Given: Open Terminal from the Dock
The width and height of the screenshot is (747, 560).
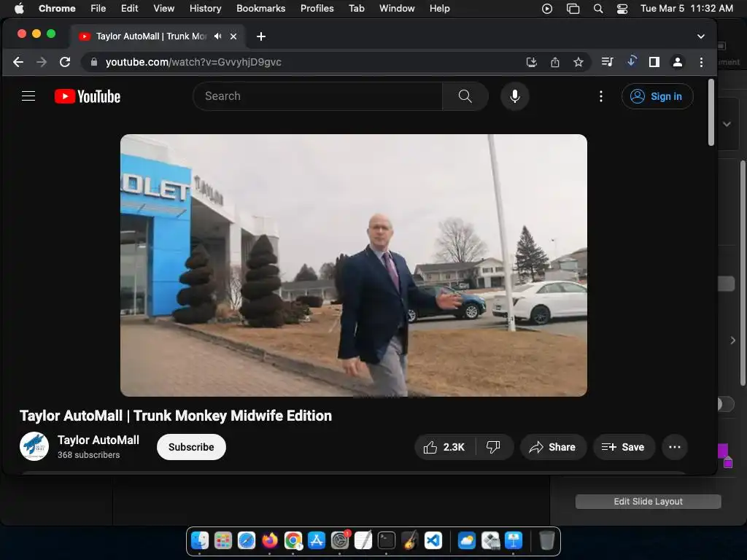Looking at the screenshot, I should (387, 541).
